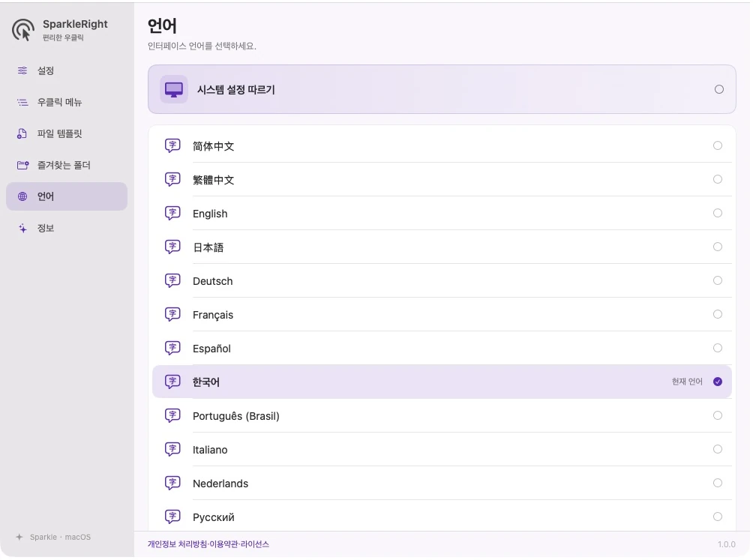Click the speech bubble icon beside Português (Brasil)

(x=172, y=415)
